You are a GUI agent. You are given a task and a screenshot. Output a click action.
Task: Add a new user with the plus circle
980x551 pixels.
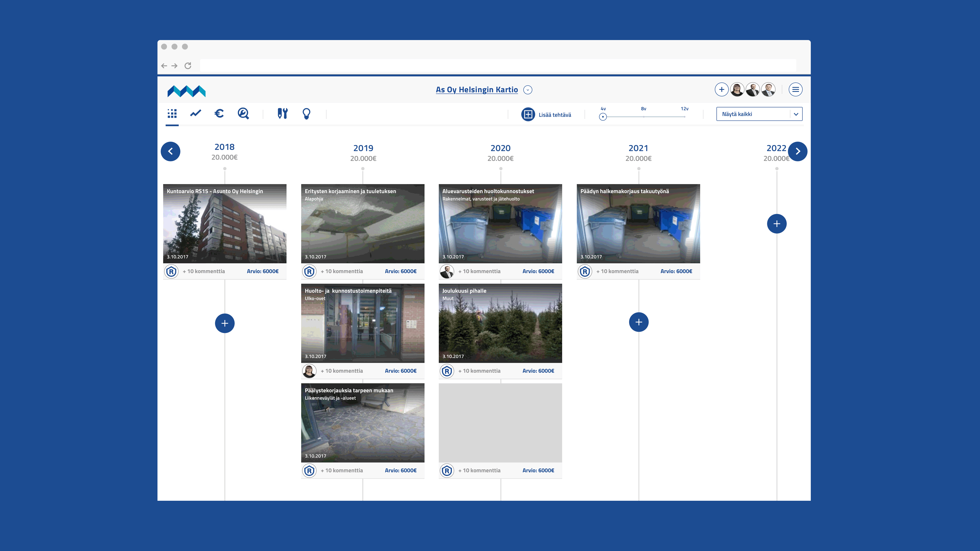(x=721, y=89)
